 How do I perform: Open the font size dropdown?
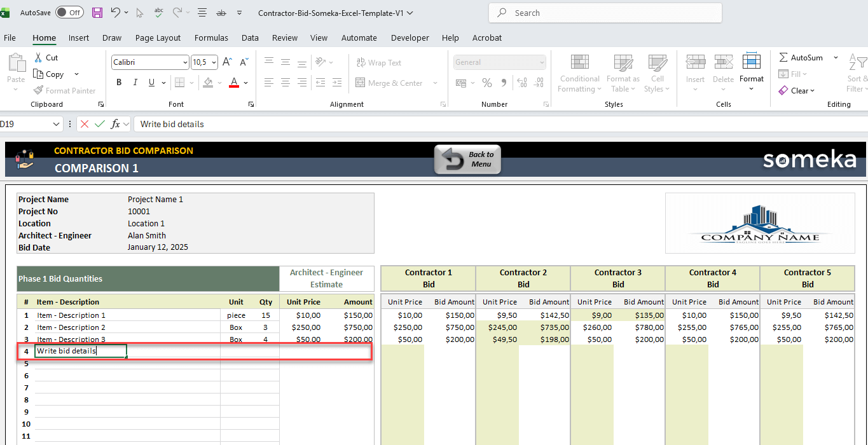point(212,62)
